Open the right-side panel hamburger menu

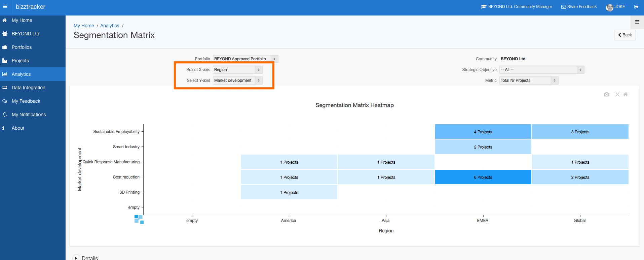pyautogui.click(x=637, y=22)
